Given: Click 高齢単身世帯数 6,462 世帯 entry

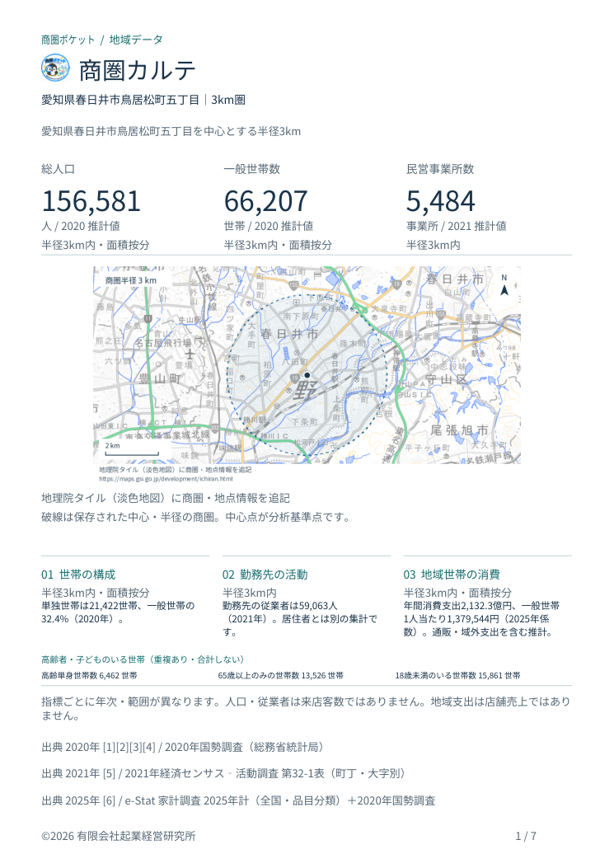Looking at the screenshot, I should [89, 675].
